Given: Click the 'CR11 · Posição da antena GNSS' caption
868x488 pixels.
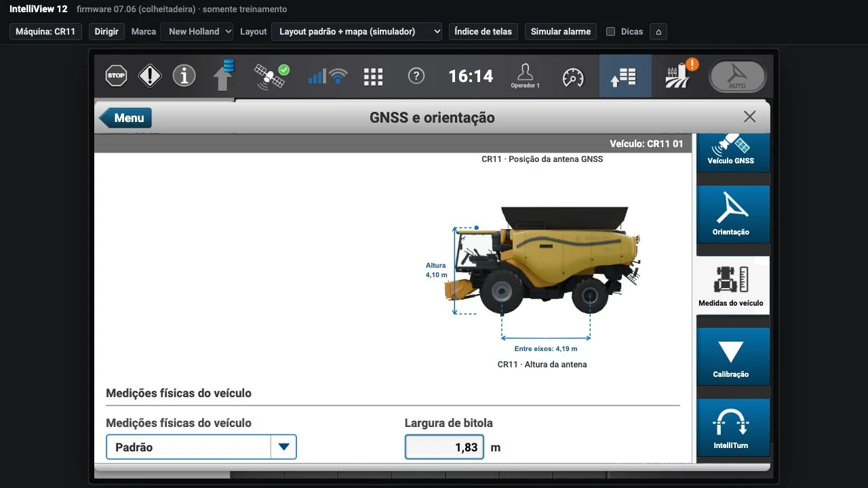Looking at the screenshot, I should tap(542, 159).
